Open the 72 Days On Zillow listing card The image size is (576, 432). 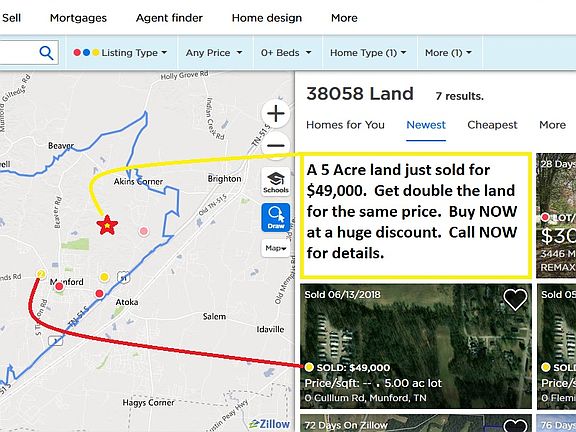click(416, 423)
